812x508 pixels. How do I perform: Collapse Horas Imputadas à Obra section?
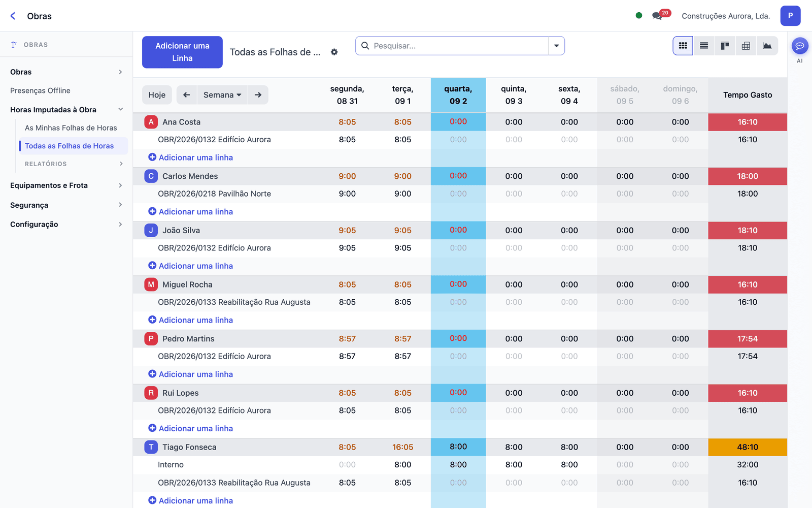click(x=66, y=110)
